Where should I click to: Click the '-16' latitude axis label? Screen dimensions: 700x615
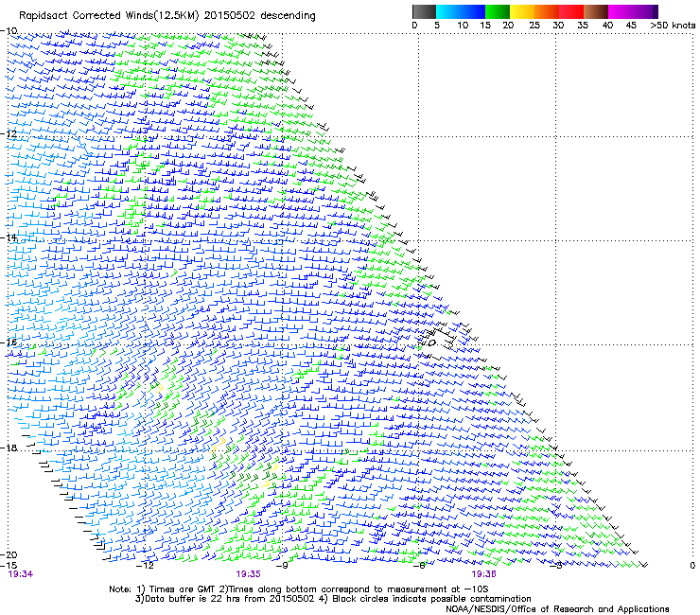[x=9, y=343]
